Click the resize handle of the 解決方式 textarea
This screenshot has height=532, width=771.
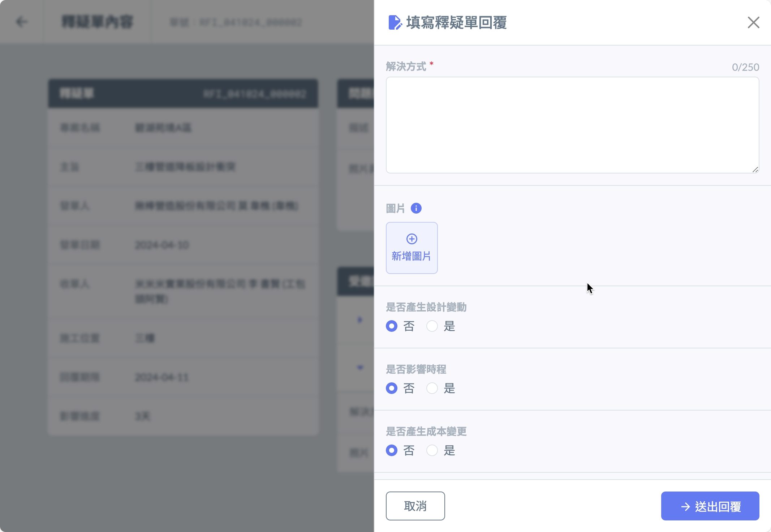click(x=755, y=170)
